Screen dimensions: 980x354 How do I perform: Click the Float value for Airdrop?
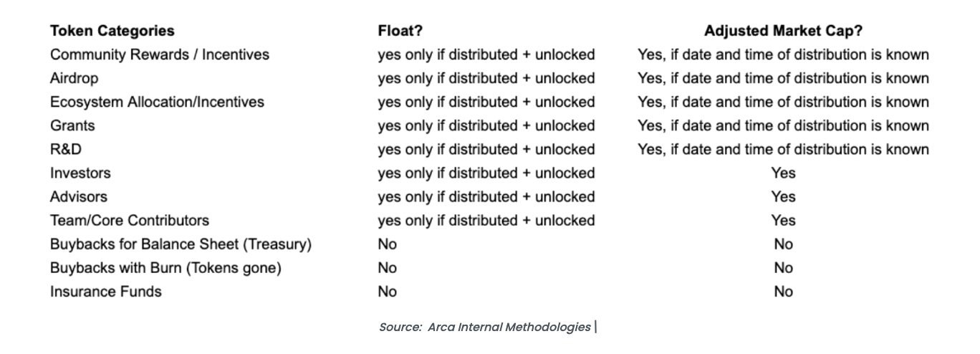tap(486, 78)
